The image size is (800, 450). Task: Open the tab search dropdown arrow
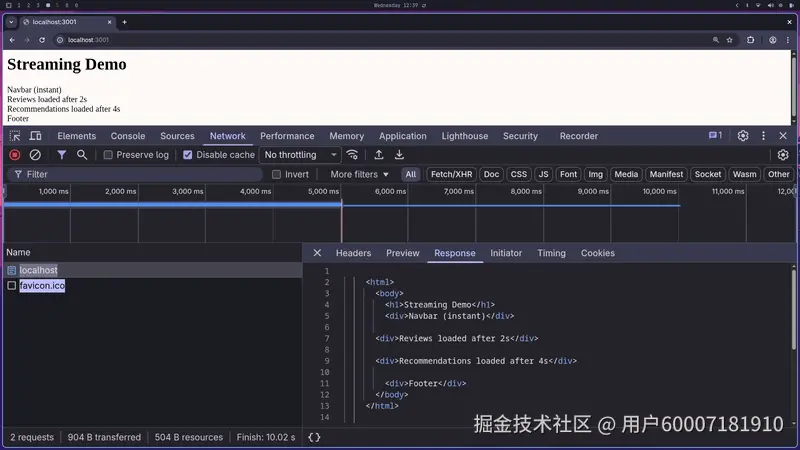(x=11, y=22)
